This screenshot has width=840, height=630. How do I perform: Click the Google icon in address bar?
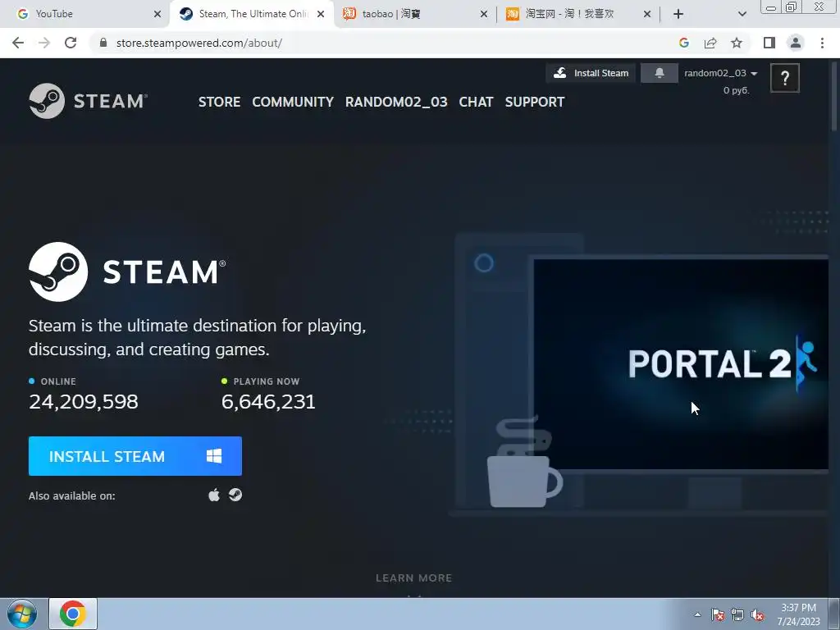(683, 43)
